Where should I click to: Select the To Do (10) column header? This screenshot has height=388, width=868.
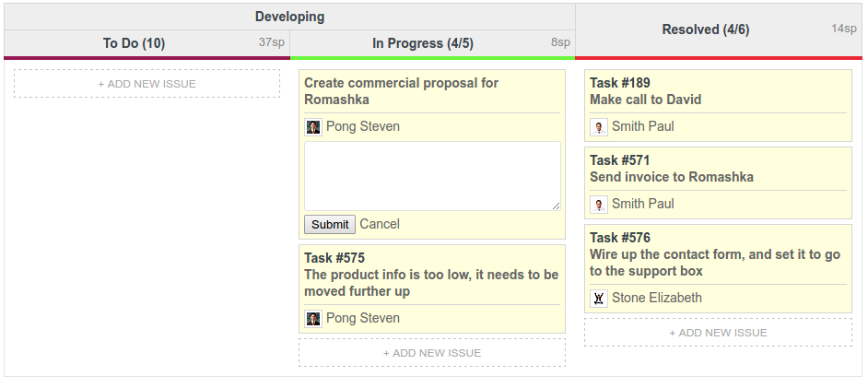135,43
